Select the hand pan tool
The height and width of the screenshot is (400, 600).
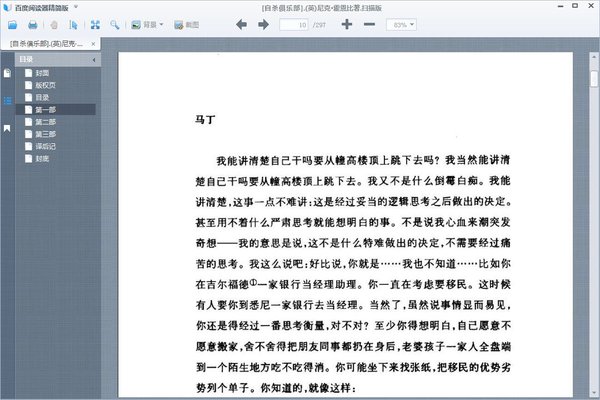point(54,25)
